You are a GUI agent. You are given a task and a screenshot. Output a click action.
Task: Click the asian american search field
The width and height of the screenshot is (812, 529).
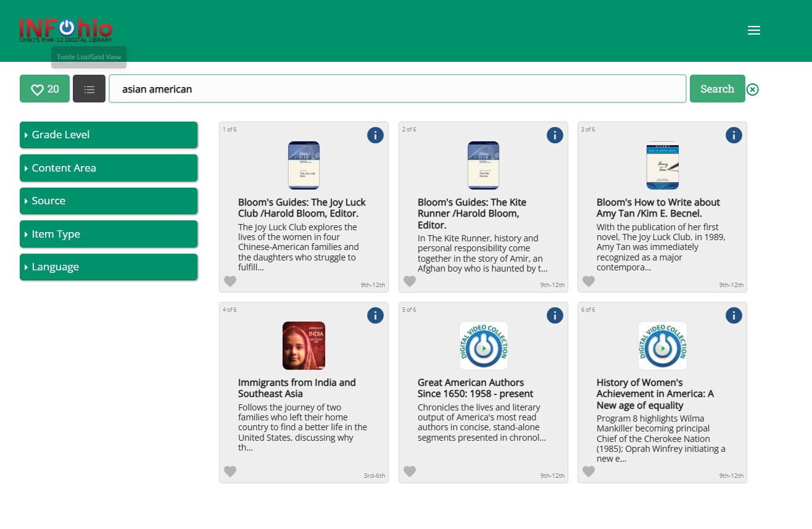coord(397,89)
